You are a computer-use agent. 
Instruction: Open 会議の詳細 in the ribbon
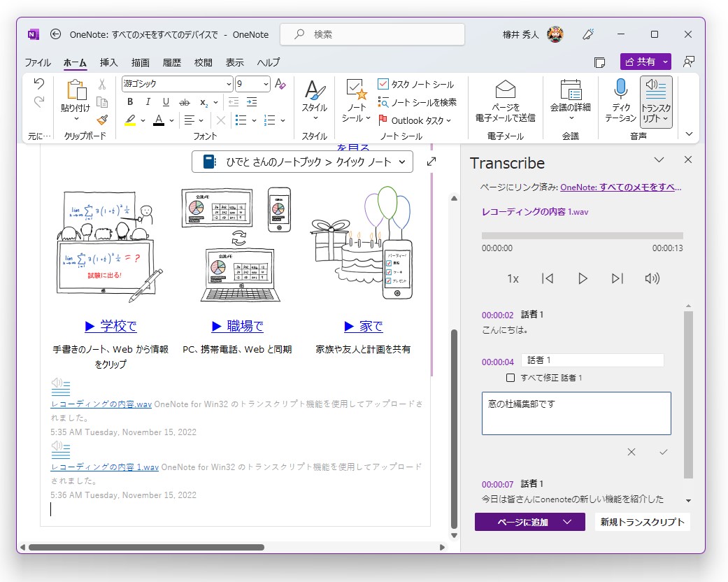(571, 98)
